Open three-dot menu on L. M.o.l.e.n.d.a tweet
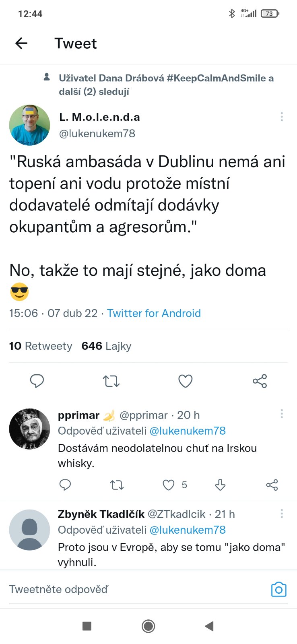 [x=282, y=117]
